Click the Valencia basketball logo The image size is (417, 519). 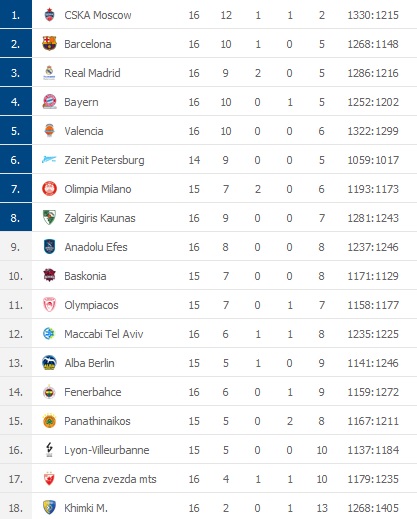click(49, 131)
